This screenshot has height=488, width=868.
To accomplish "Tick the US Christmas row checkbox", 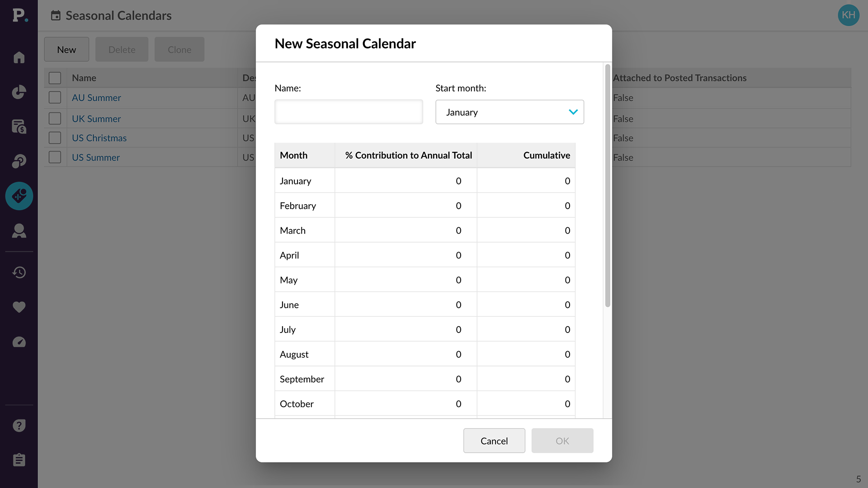I will [x=55, y=138].
